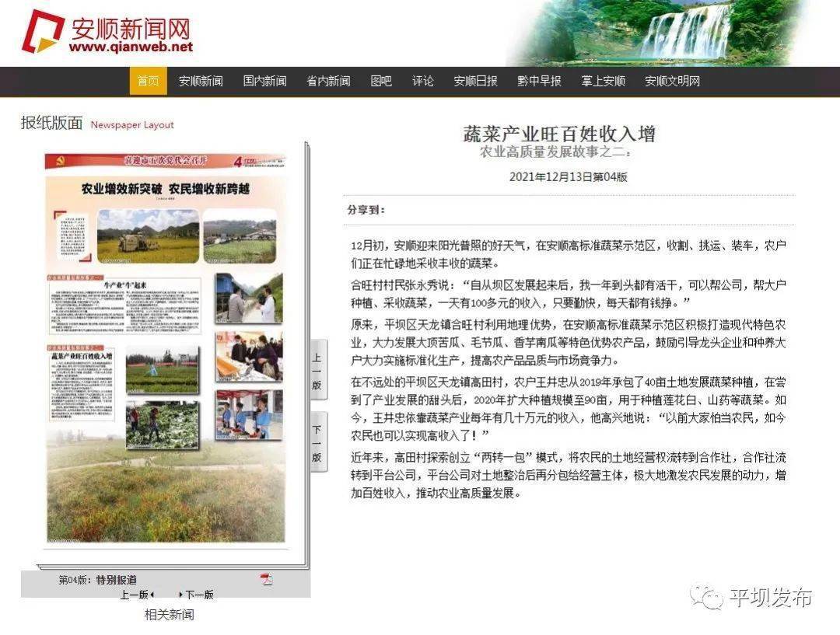Screen dimensions: 840x635
Task: Click the left arrow beside 上一版
Action: point(152,595)
